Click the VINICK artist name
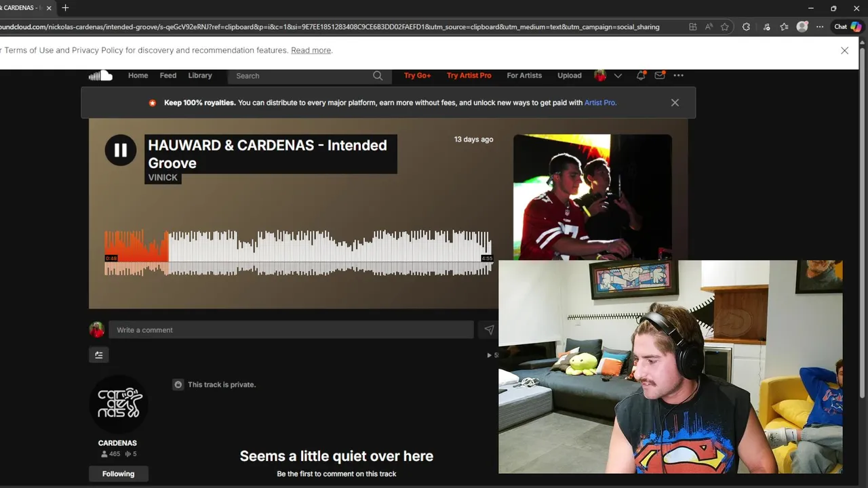Viewport: 868px width, 488px height. [x=163, y=178]
